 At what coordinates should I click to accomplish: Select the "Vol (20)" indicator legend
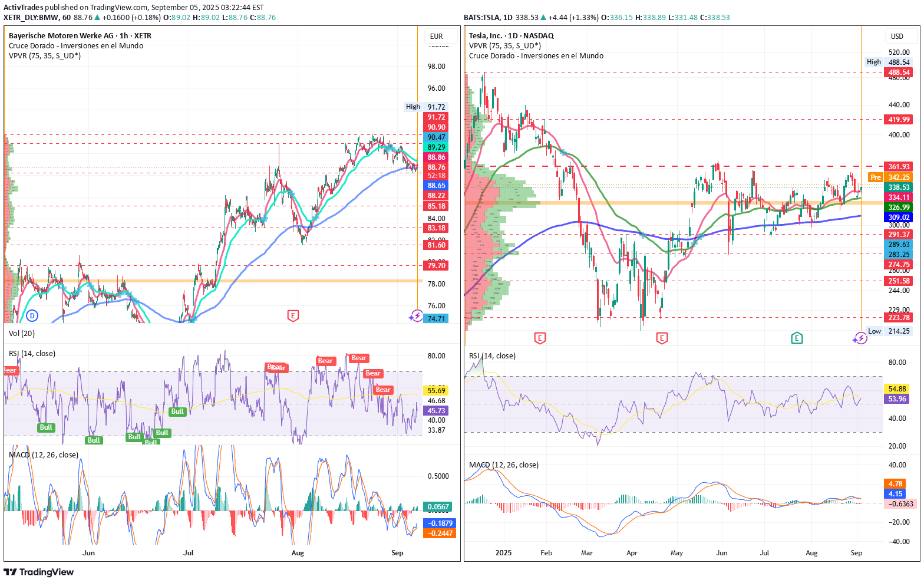point(22,334)
